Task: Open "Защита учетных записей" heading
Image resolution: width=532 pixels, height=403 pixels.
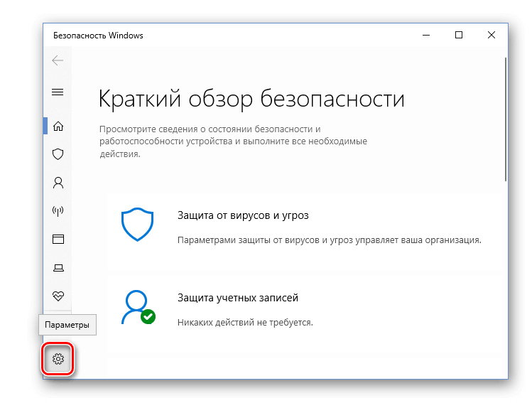Action: (x=238, y=298)
